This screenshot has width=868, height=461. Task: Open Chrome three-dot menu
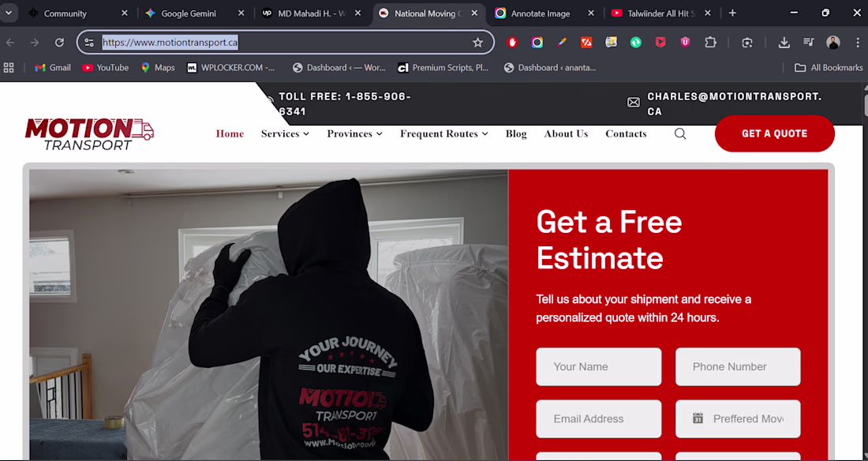pyautogui.click(x=858, y=42)
